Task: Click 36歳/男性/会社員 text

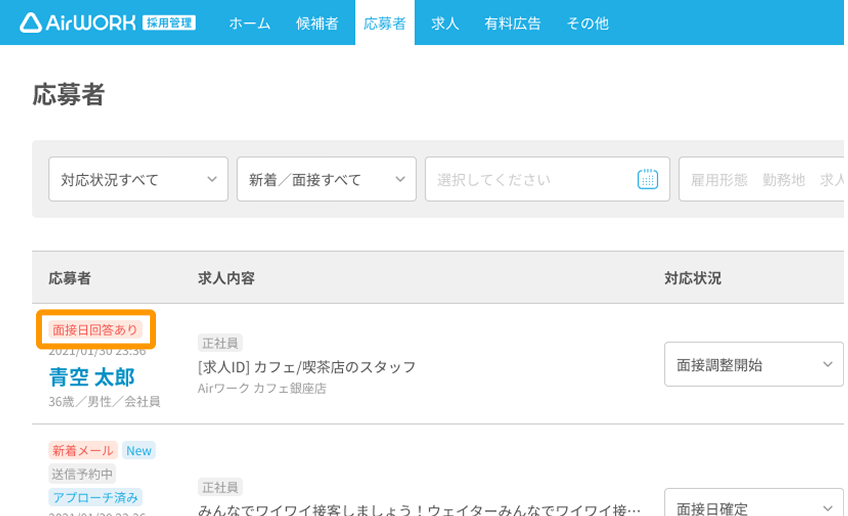Action: point(104,401)
